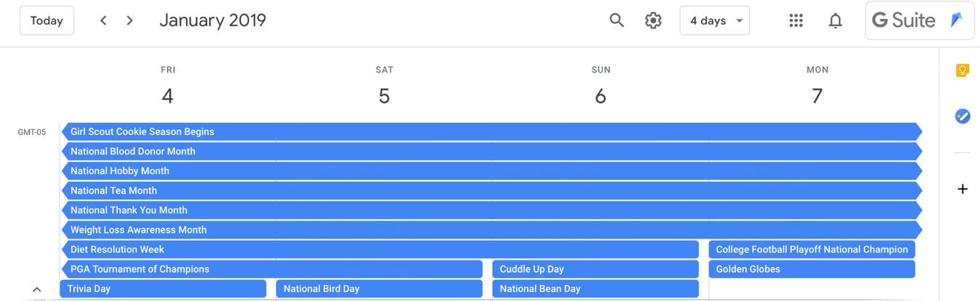The height and width of the screenshot is (301, 980).
Task: Open the Girl Scout Cookie Season Begins event
Action: (491, 132)
